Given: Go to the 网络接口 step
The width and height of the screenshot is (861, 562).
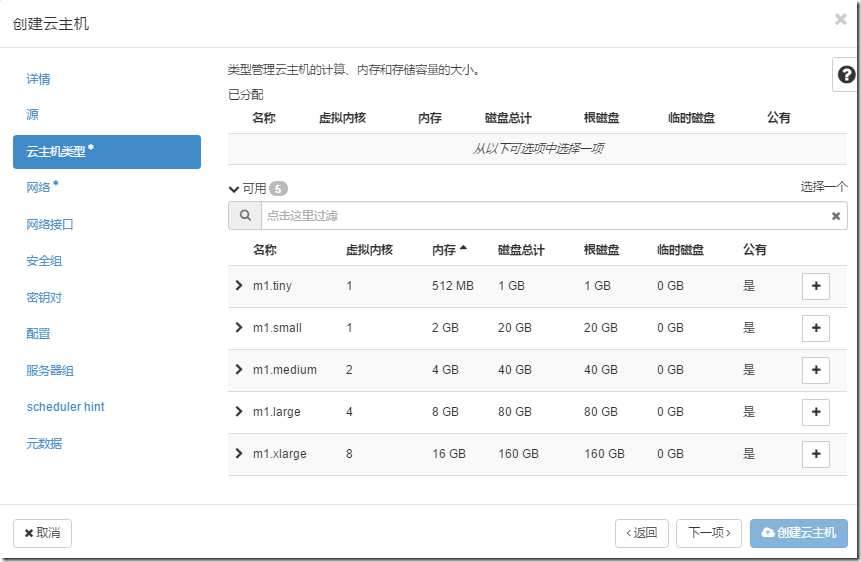Looking at the screenshot, I should tap(50, 224).
